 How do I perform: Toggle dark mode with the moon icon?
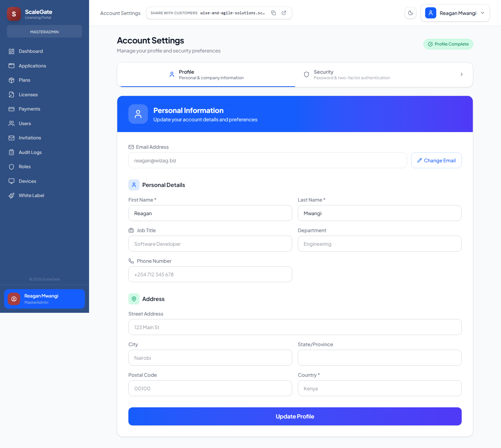411,13
